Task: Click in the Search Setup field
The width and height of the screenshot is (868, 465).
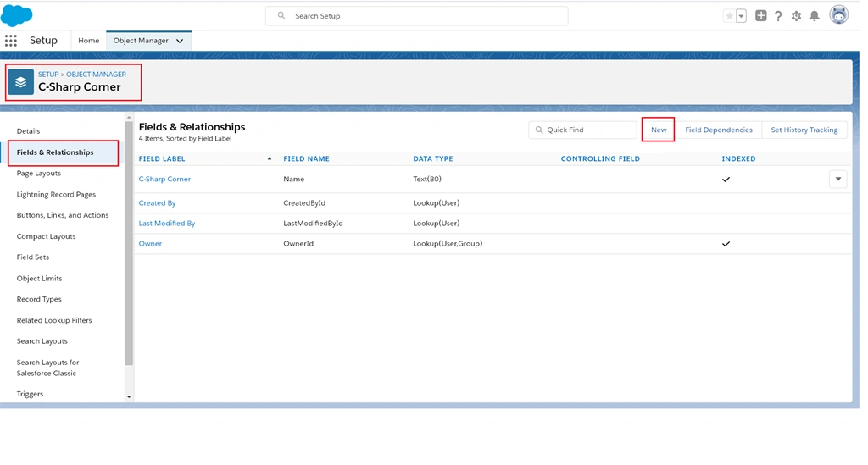Action: coord(417,16)
